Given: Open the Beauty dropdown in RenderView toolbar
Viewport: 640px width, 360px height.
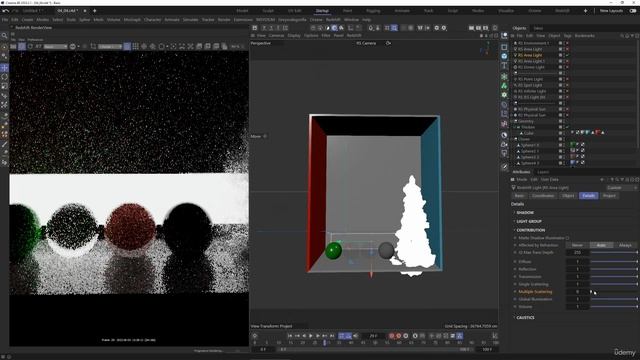Looking at the screenshot, I should [55, 47].
